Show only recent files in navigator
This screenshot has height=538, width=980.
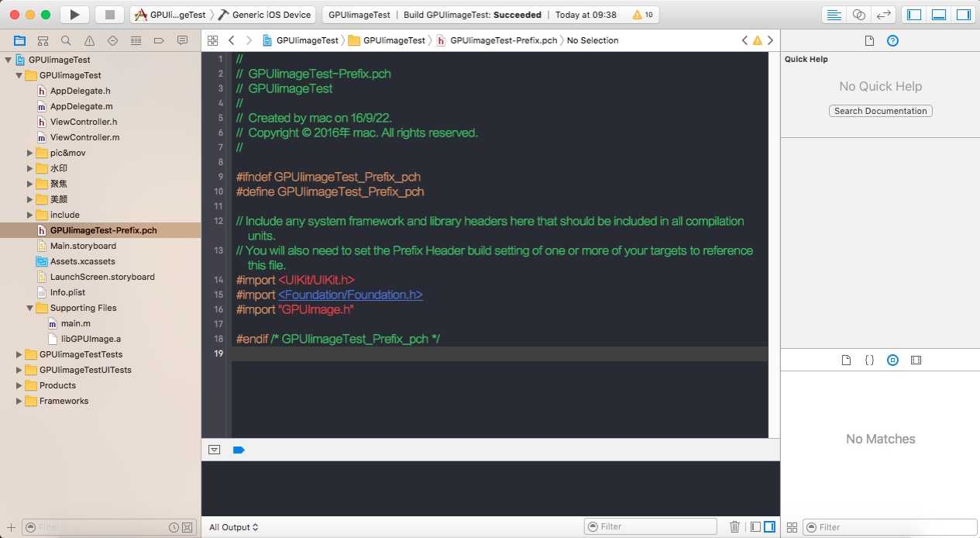pyautogui.click(x=174, y=527)
